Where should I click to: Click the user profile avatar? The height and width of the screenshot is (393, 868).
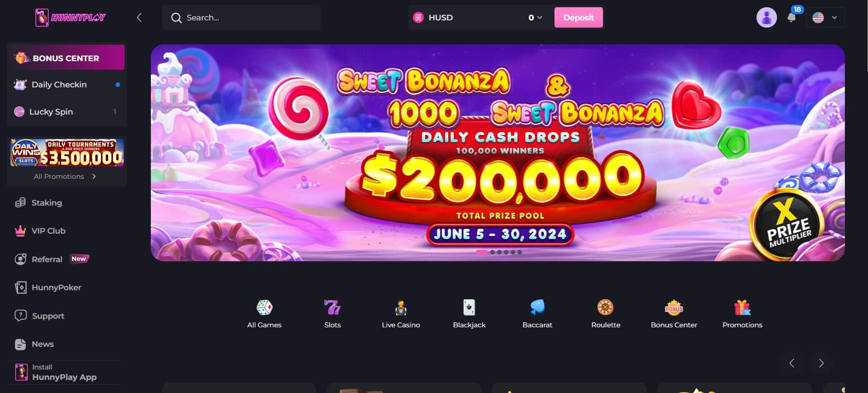click(x=767, y=18)
